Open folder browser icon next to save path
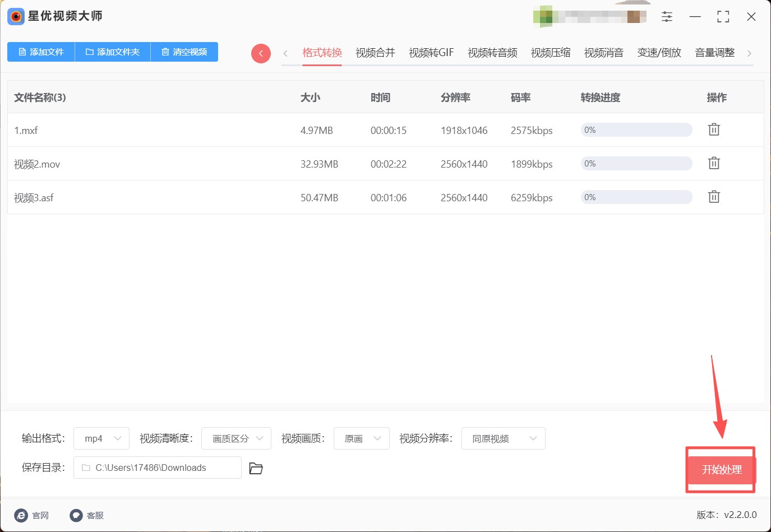This screenshot has width=771, height=532. coord(256,468)
